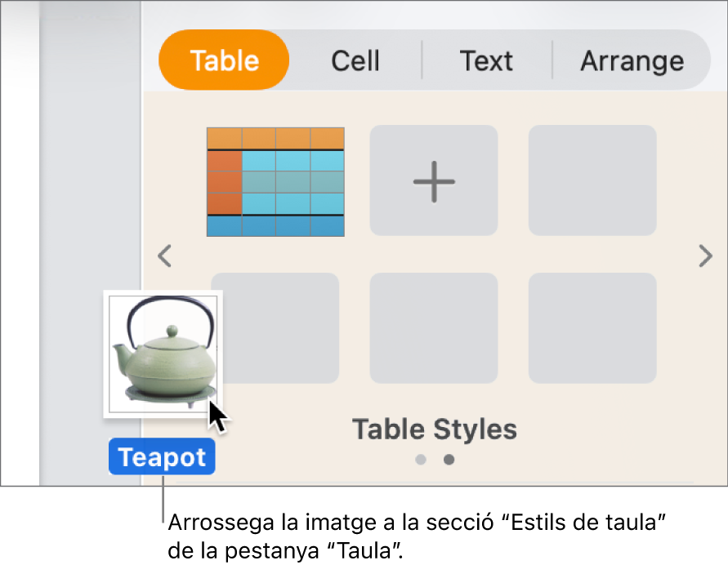Image resolution: width=728 pixels, height=565 pixels.
Task: Click the first empty style slot below the thumbnail
Action: (x=275, y=327)
